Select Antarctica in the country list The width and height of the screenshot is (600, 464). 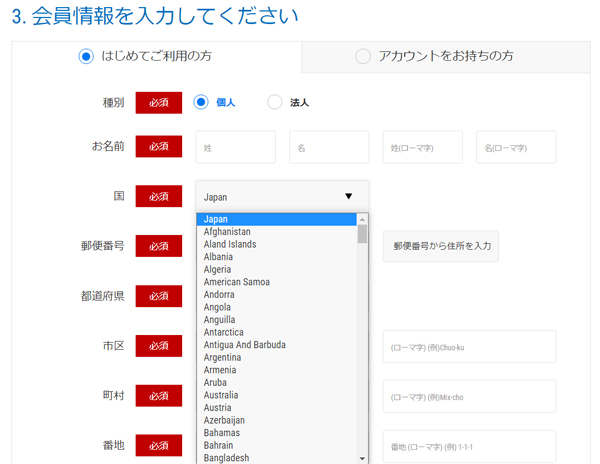[x=276, y=332]
